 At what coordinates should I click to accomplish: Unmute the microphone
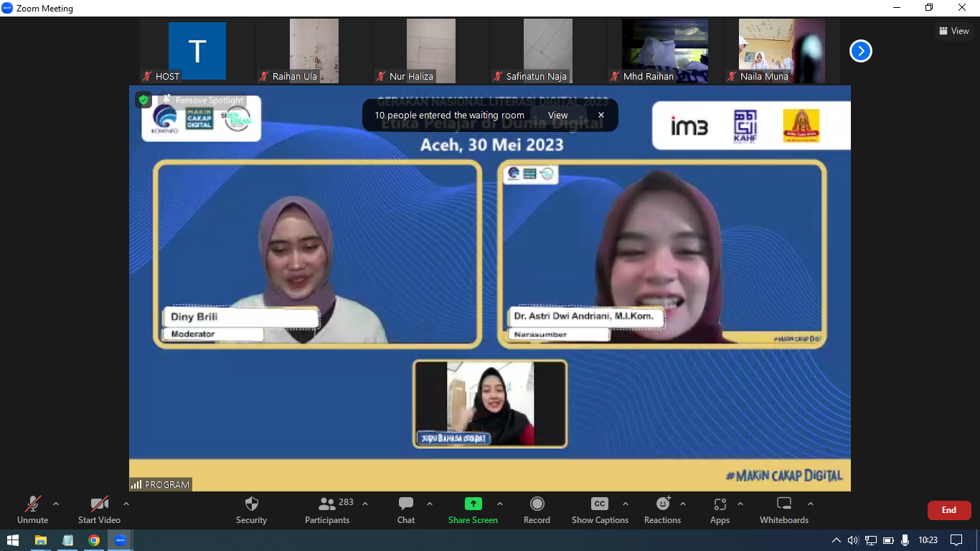click(x=32, y=509)
